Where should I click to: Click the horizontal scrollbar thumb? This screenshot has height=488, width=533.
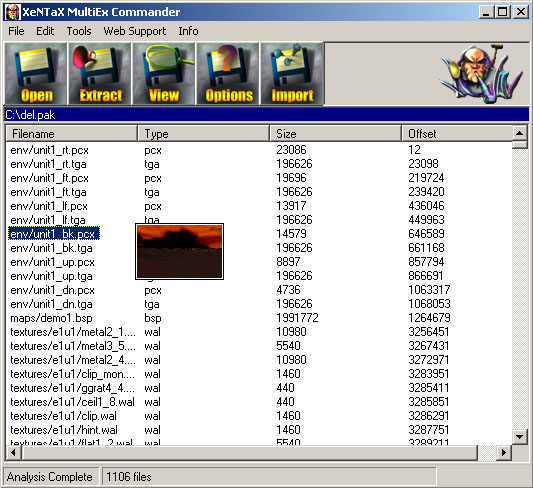coord(249,452)
